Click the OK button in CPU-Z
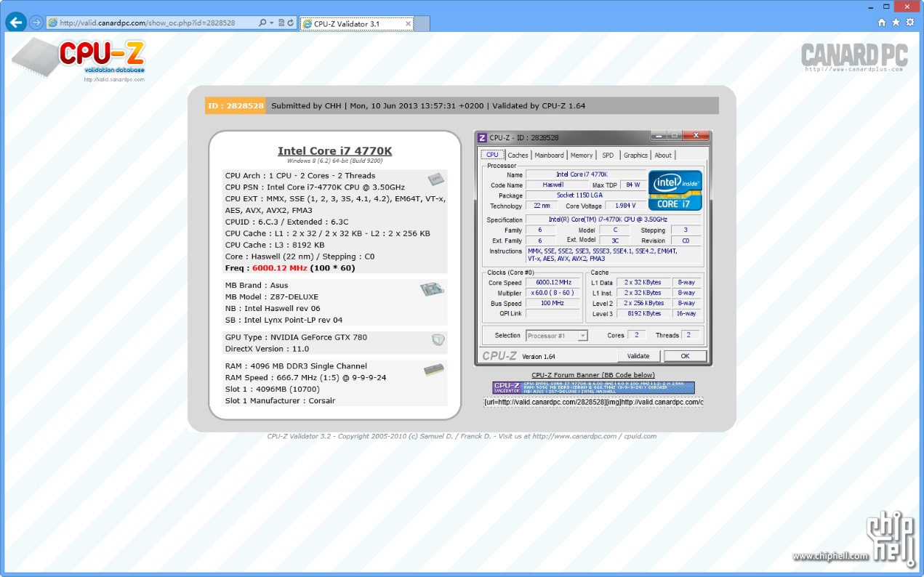The image size is (924, 577). (685, 356)
